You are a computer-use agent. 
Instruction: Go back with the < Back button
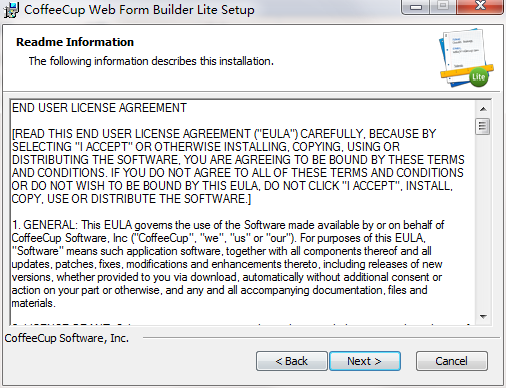(292, 361)
